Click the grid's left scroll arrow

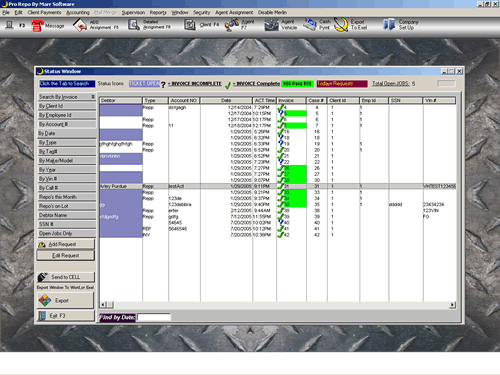point(103,305)
